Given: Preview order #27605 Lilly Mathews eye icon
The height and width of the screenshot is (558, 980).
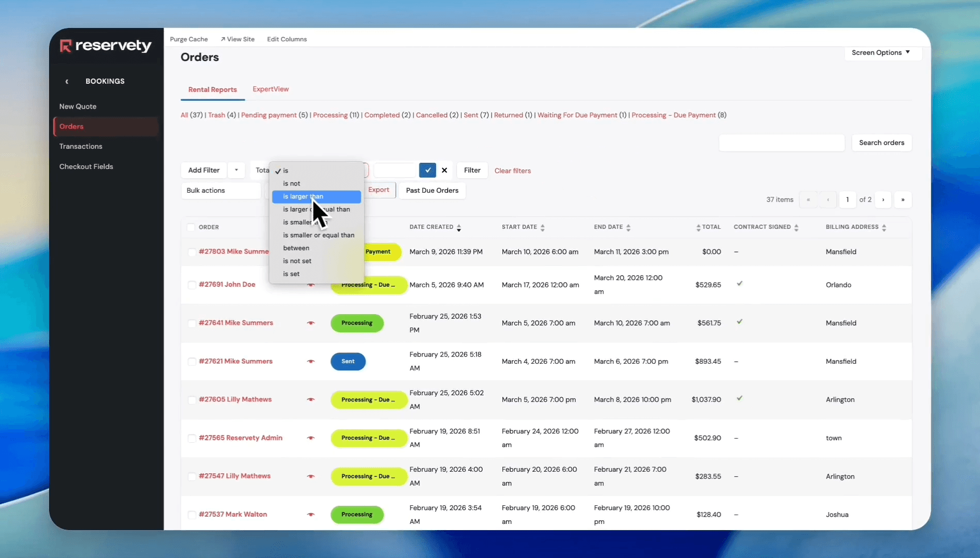Looking at the screenshot, I should pyautogui.click(x=311, y=399).
